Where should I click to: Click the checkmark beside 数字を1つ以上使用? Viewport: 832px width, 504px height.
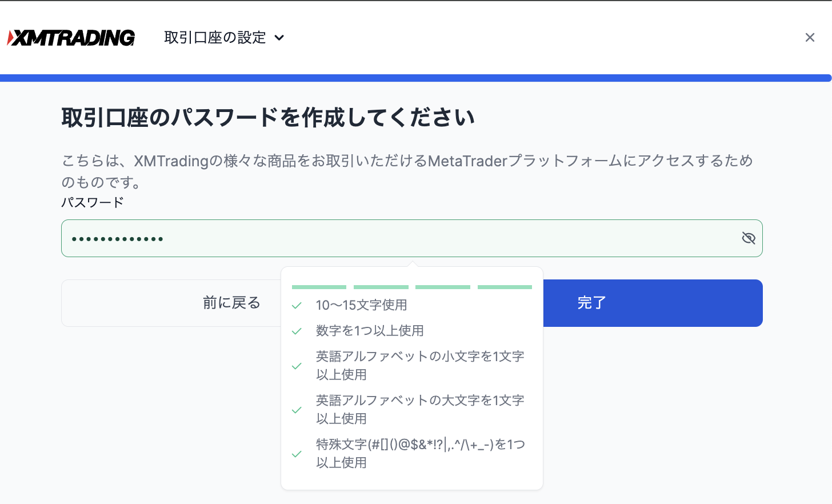coord(297,331)
